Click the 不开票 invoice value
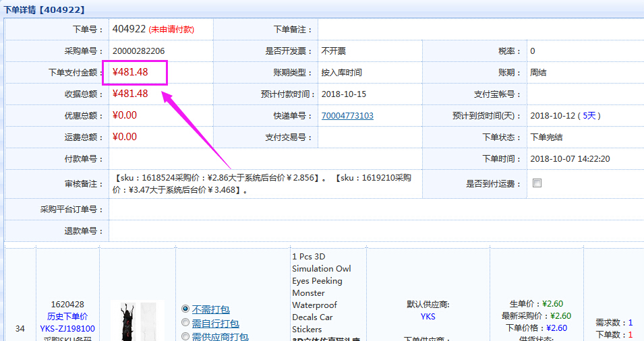 point(334,51)
